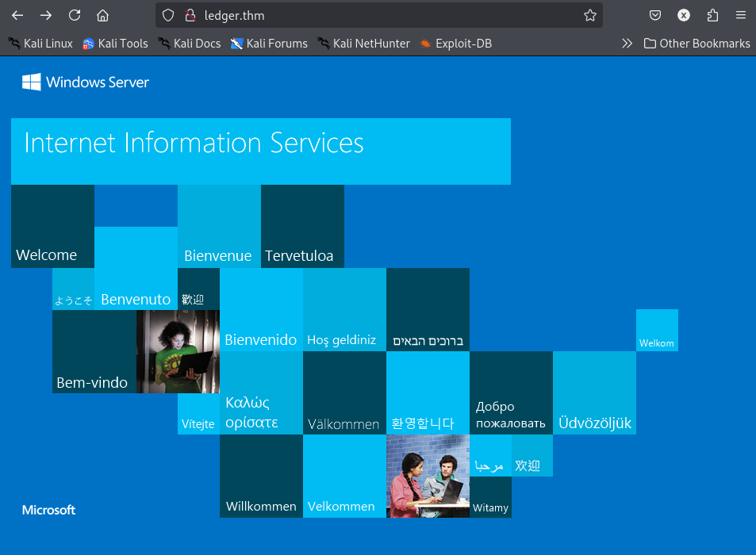Click the Добро пожаловать tile
This screenshot has height=555, width=756.
coord(511,393)
